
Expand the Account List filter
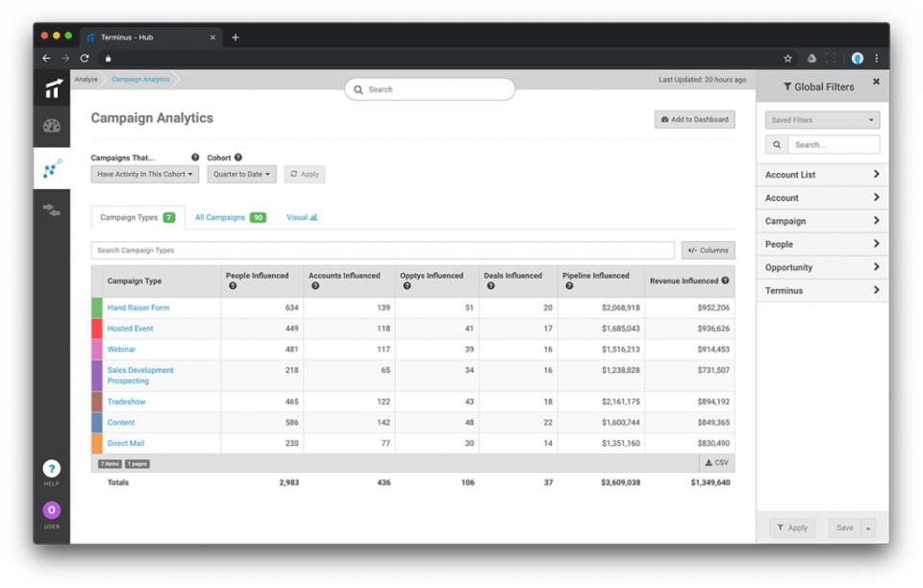coord(822,175)
